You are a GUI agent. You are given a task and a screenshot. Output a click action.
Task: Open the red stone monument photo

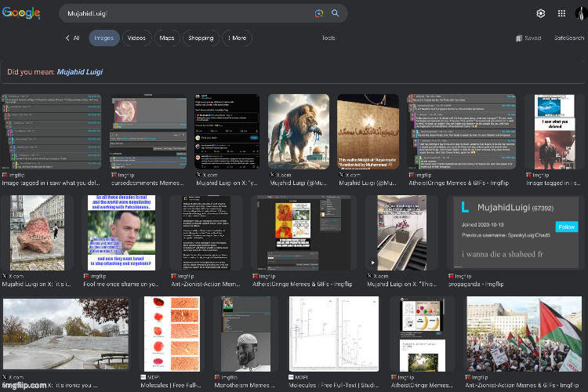tap(37, 233)
